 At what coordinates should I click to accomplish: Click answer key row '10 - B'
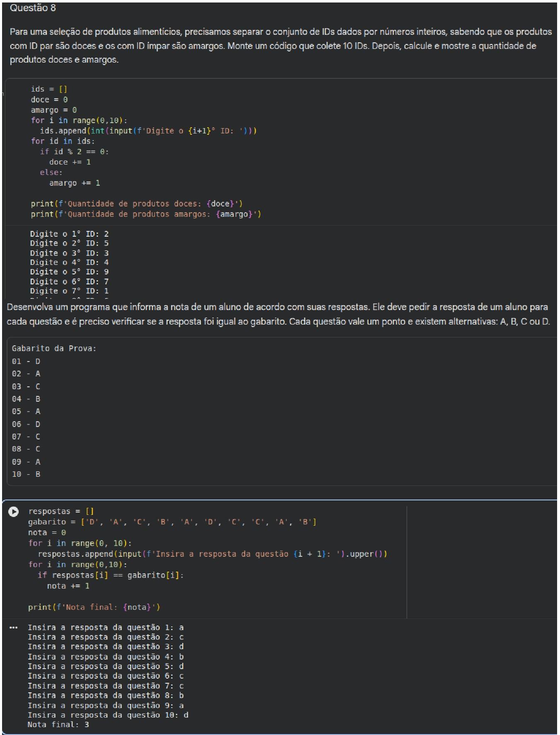26,474
